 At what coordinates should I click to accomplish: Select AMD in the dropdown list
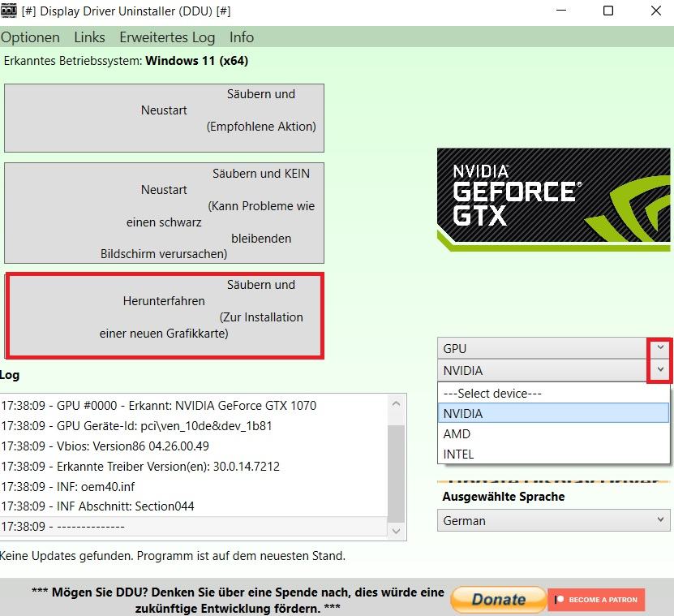click(554, 433)
